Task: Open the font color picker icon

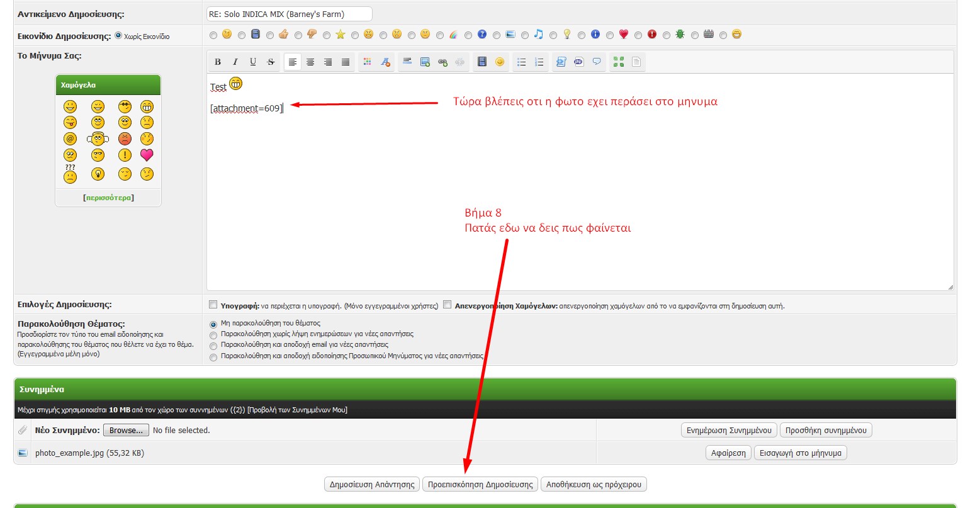Action: click(x=368, y=62)
